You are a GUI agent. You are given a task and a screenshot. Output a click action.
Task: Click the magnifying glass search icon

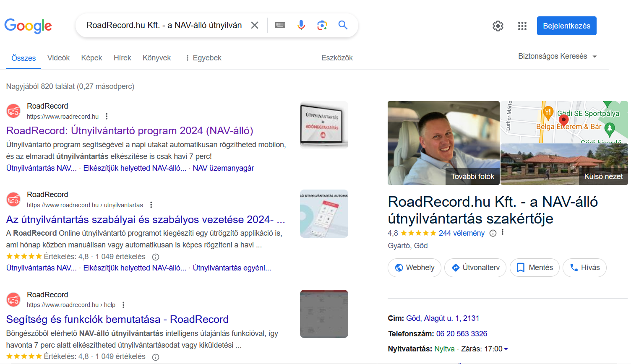343,25
